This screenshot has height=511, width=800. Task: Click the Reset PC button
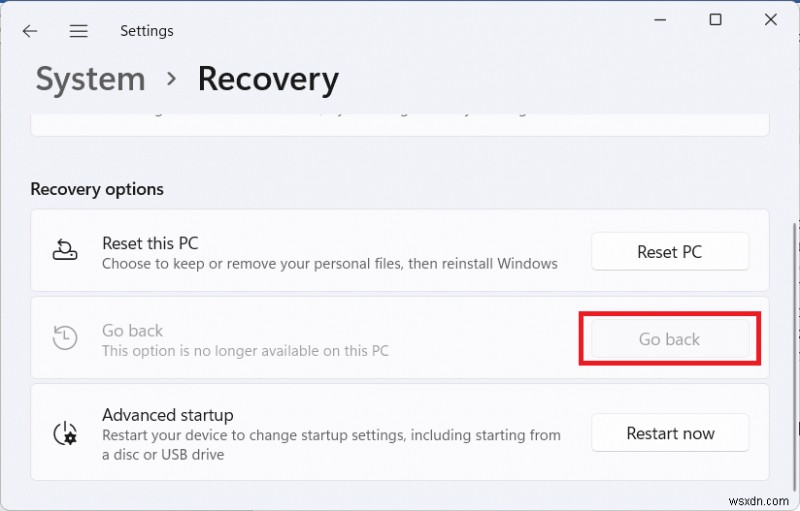669,252
